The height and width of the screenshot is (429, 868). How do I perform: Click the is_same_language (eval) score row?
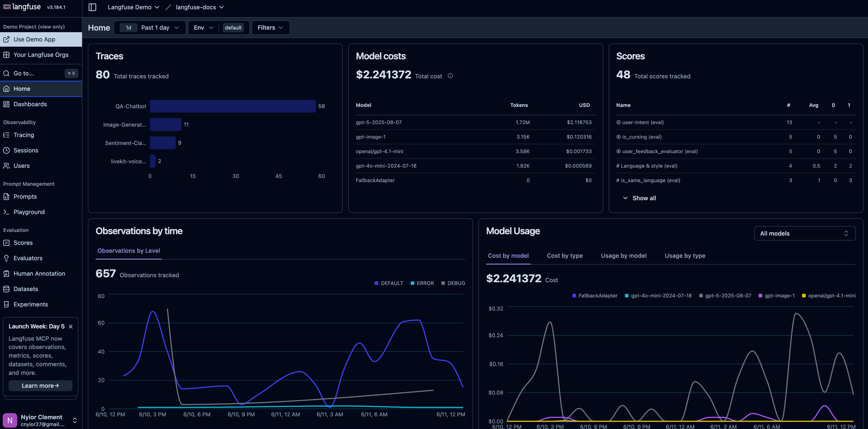[735, 180]
